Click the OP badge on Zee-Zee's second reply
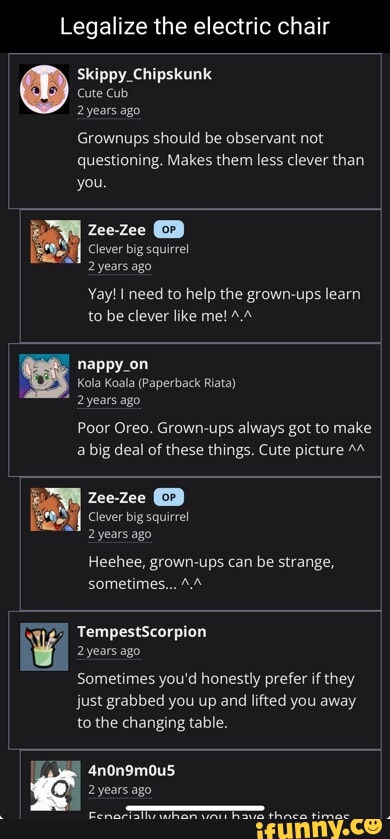This screenshot has width=390, height=839. pyautogui.click(x=169, y=497)
